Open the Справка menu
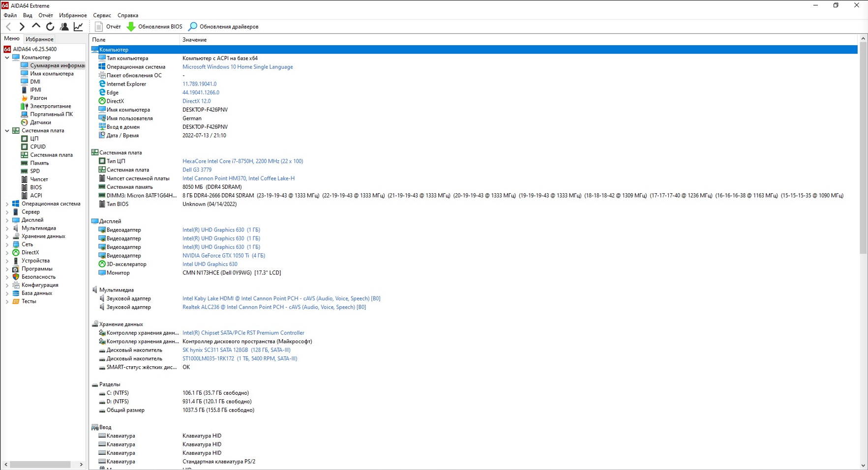Image resolution: width=868 pixels, height=470 pixels. [x=128, y=15]
